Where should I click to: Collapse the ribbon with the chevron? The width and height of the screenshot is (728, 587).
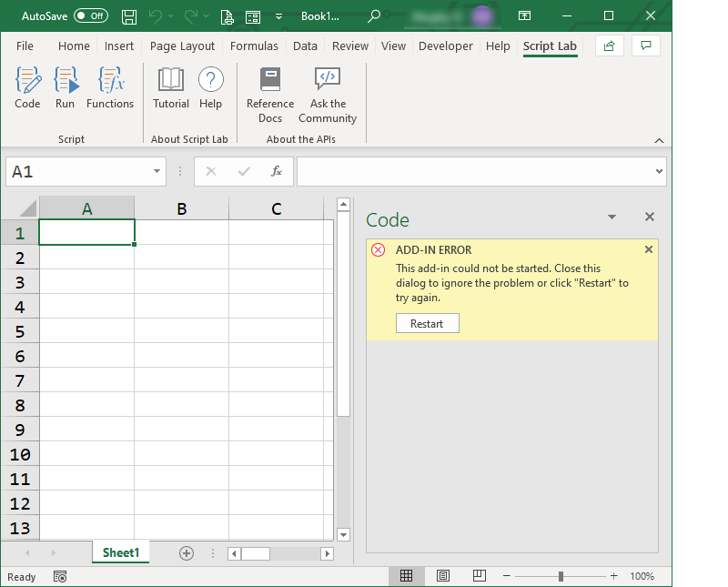(660, 140)
